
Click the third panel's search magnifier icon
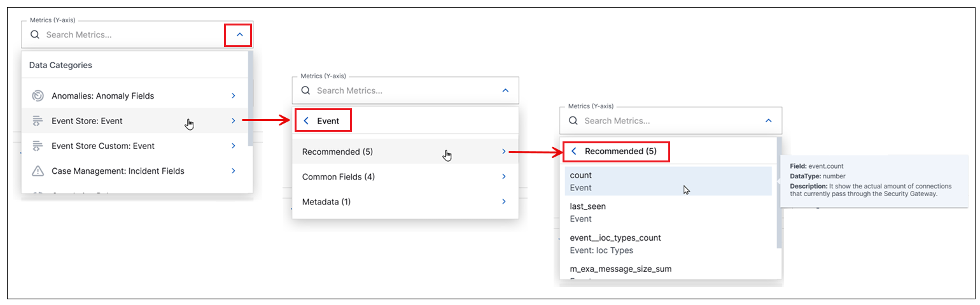pos(573,120)
